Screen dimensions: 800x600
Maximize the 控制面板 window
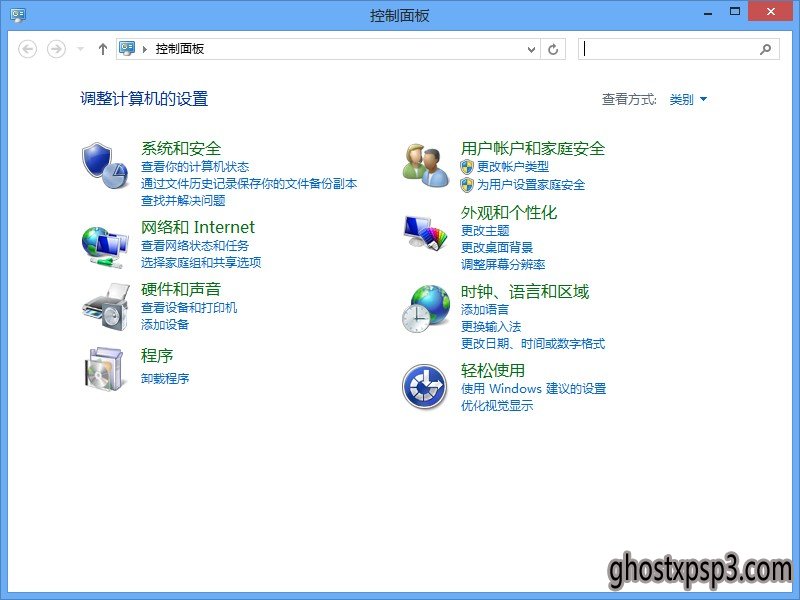tap(735, 11)
